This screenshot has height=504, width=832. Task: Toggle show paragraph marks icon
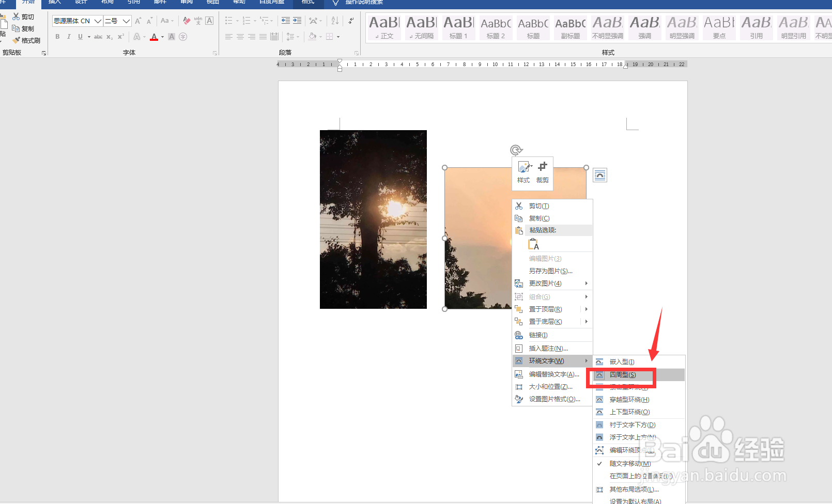click(x=351, y=21)
